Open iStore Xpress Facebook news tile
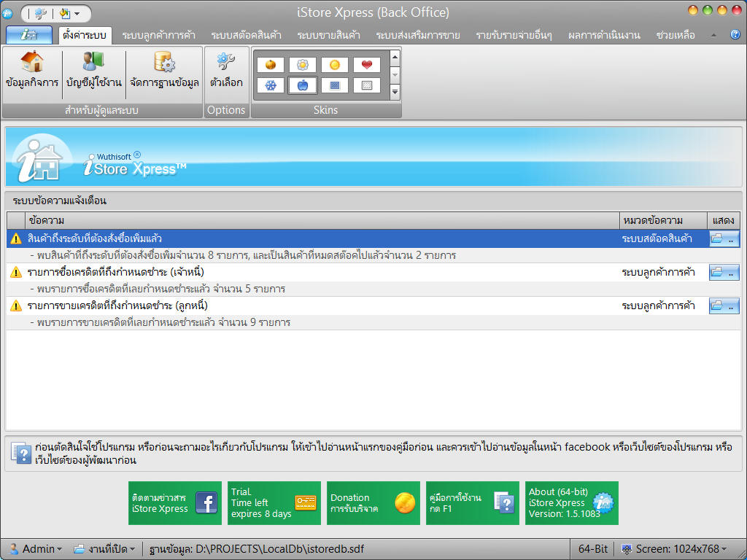747x560 pixels. click(175, 503)
